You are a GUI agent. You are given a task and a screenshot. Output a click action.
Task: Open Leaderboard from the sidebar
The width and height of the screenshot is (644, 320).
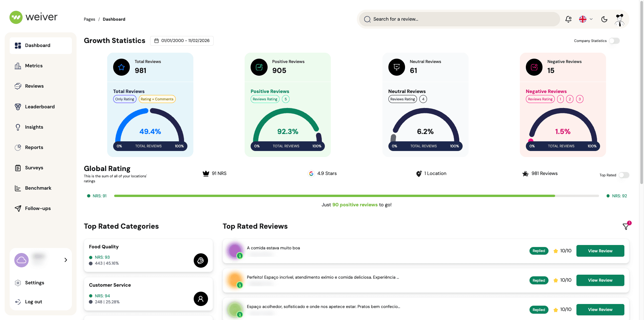point(40,107)
